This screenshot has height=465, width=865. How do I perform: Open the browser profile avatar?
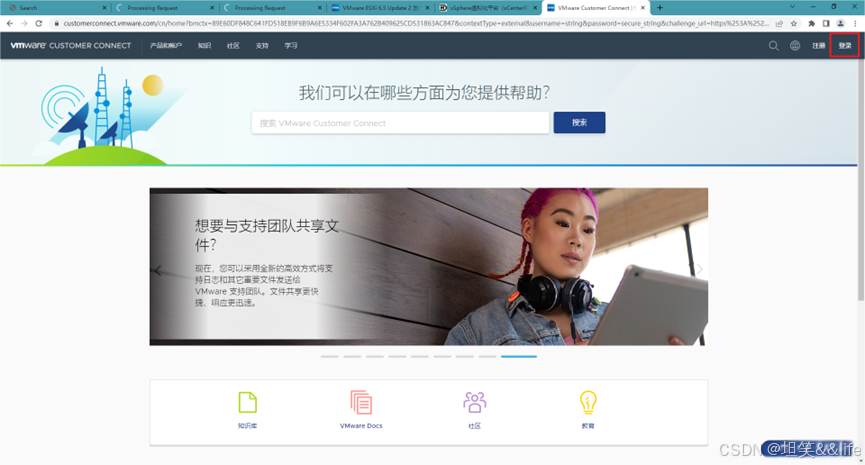click(x=840, y=23)
